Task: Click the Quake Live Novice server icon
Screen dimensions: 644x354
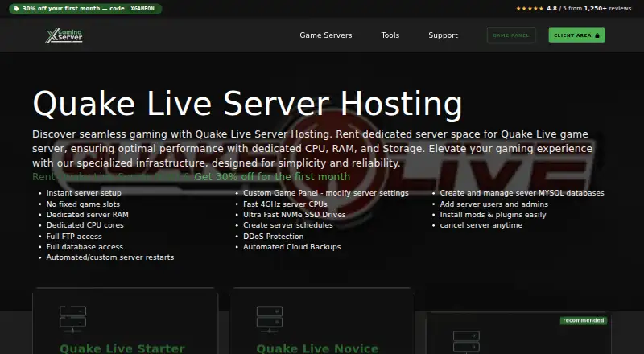Action: click(270, 319)
